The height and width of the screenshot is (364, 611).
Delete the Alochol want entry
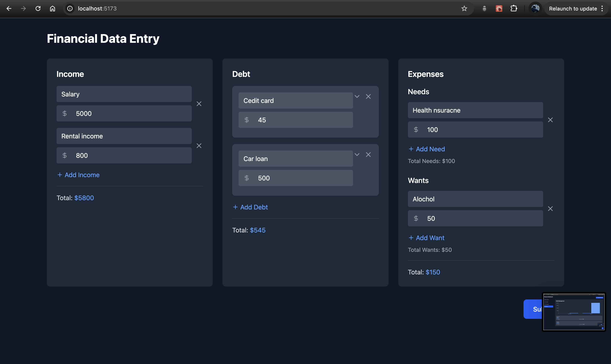[x=550, y=209]
